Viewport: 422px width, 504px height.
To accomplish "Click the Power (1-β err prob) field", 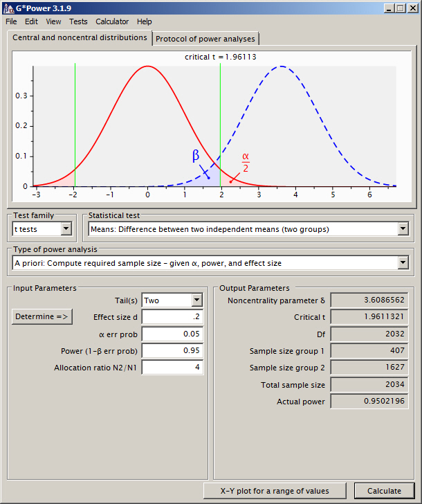I will coord(172,351).
